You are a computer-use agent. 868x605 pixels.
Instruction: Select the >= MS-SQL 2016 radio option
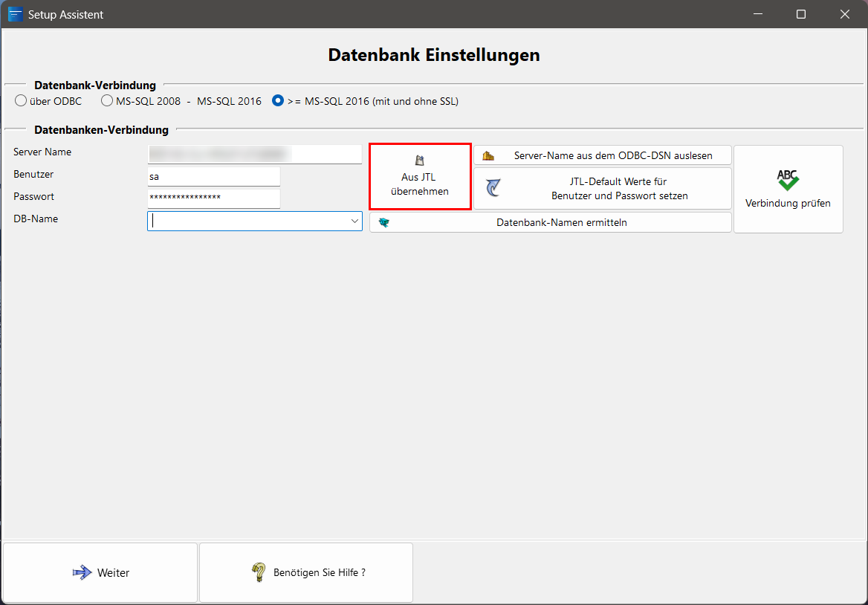278,101
